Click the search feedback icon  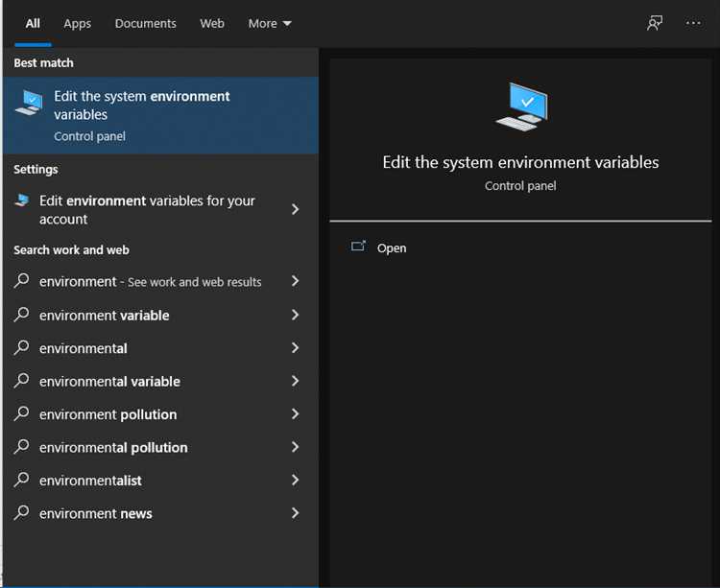tap(655, 23)
